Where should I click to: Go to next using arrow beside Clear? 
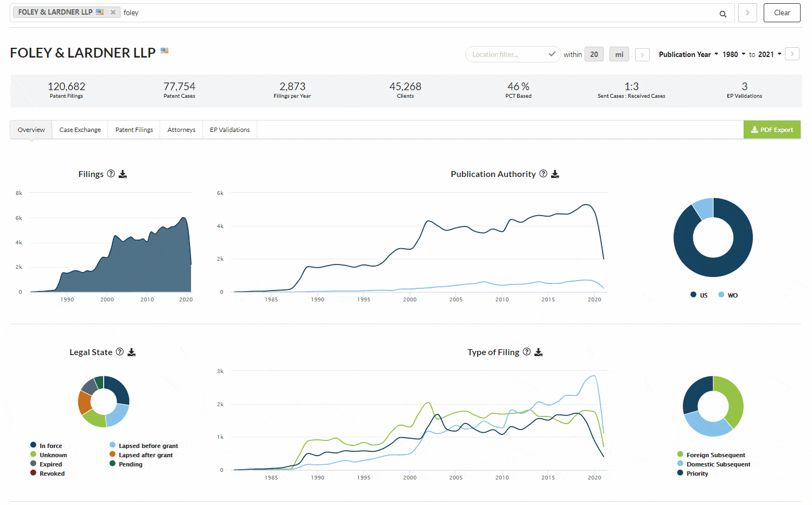click(x=747, y=12)
